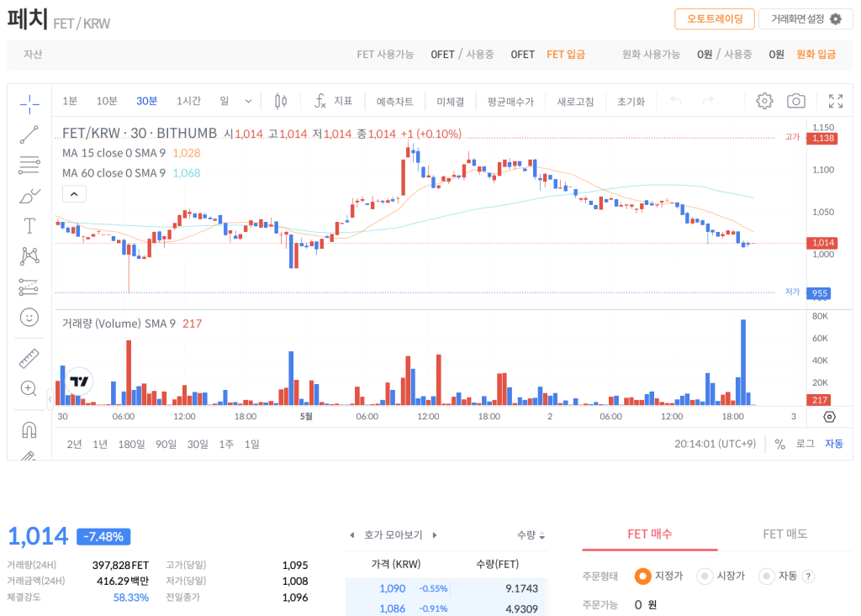Expand the left drawing toolbar handle

point(50,399)
